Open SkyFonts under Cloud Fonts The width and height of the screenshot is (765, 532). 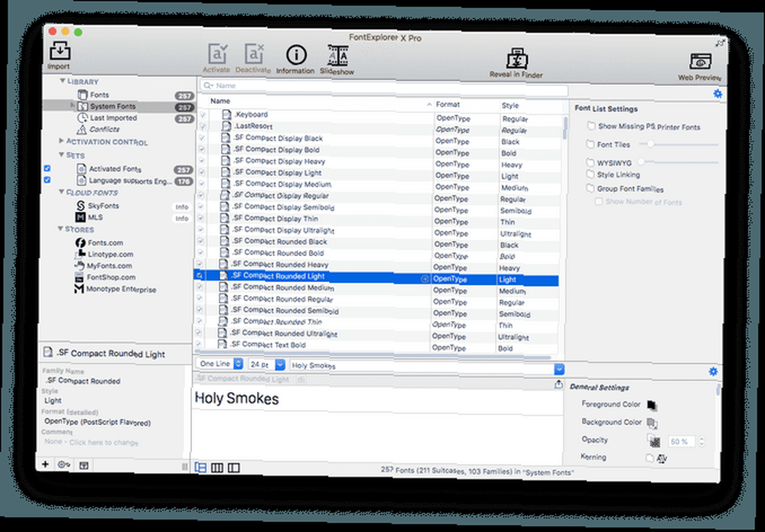pyautogui.click(x=103, y=206)
